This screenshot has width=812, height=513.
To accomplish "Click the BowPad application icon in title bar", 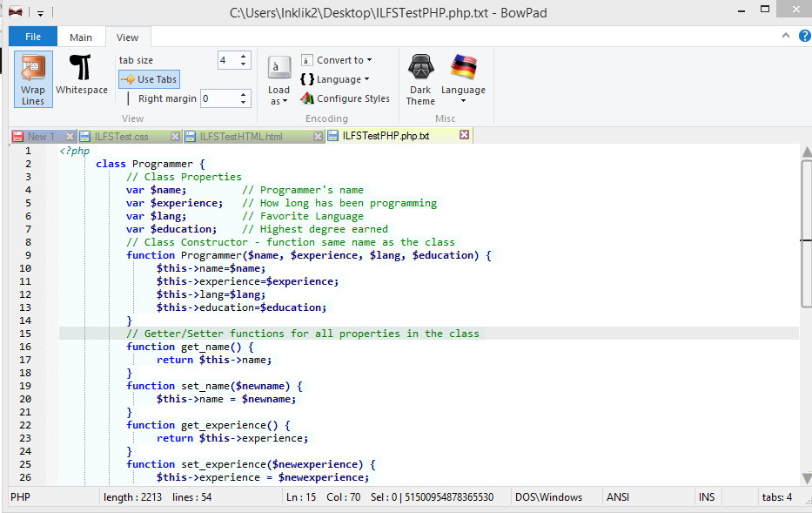I will (x=16, y=12).
